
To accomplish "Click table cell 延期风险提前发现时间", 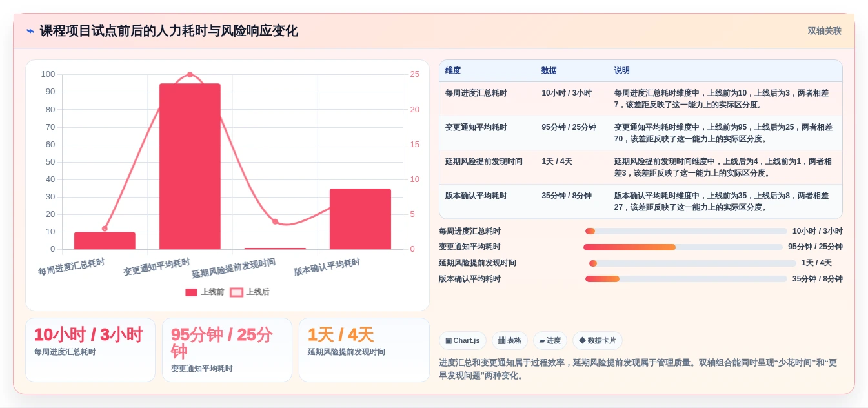I will coord(484,161).
